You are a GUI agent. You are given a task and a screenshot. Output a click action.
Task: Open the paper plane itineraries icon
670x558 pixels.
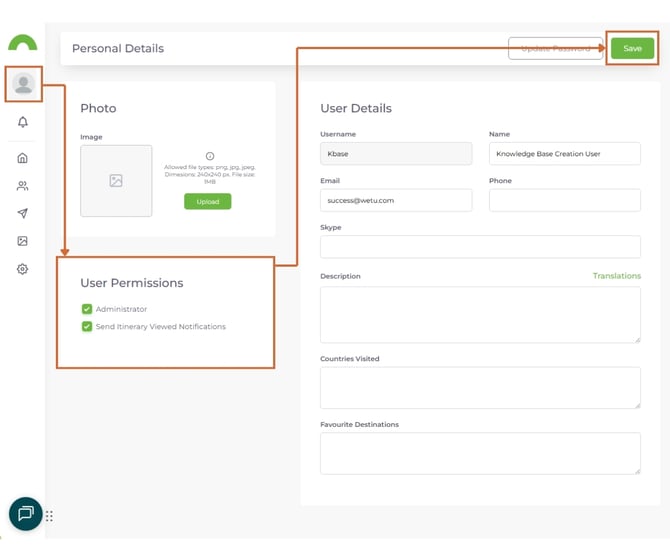tap(23, 213)
